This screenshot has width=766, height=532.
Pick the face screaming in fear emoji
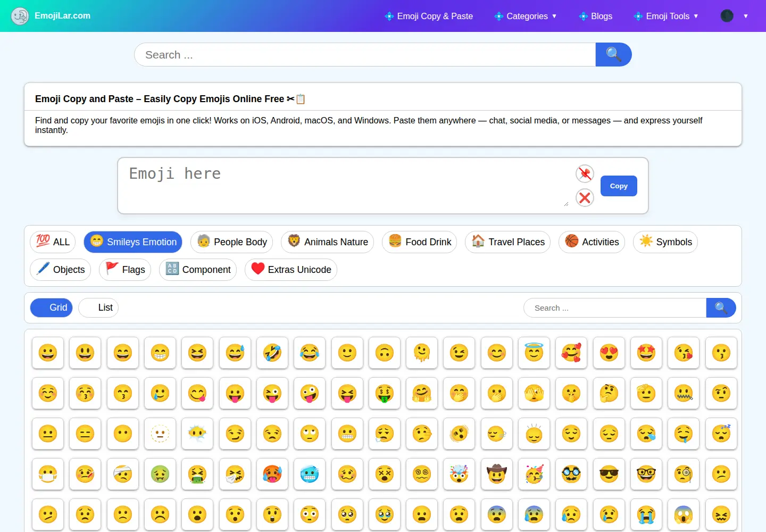click(684, 514)
